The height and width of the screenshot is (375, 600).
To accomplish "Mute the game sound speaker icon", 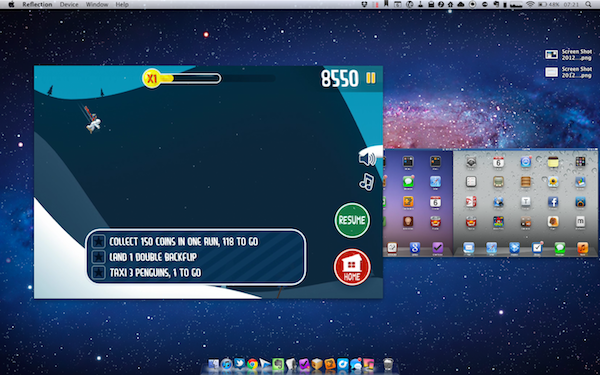I will coord(367,159).
